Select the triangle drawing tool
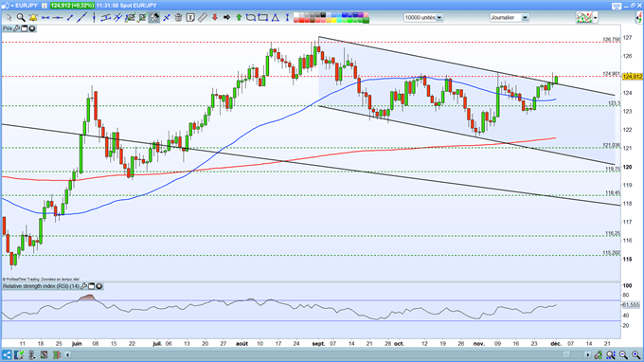The height and width of the screenshot is (362, 644). [276, 18]
